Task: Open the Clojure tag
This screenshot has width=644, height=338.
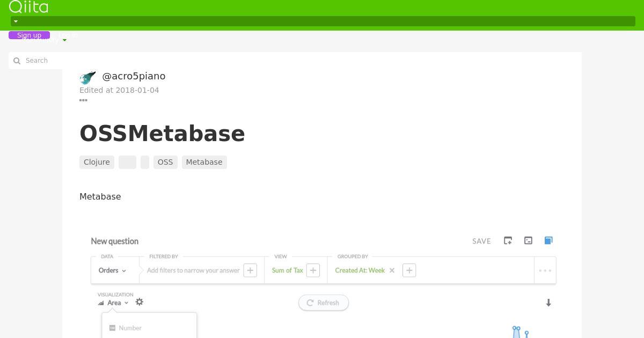Action: tap(97, 162)
